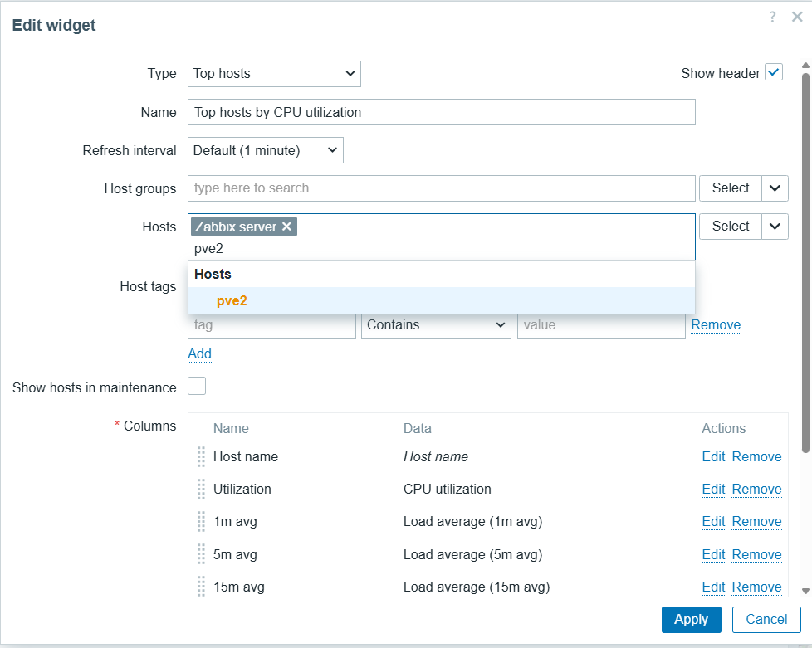Click the Name text field
The height and width of the screenshot is (648, 812).
pos(441,112)
